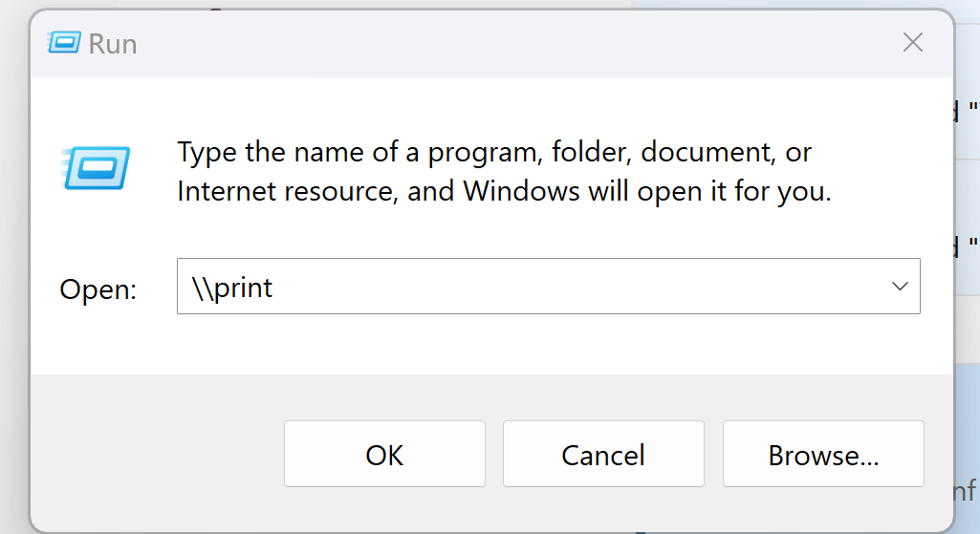Viewport: 980px width, 534px height.
Task: Place cursor in empty part of Open field
Action: [x=574, y=287]
